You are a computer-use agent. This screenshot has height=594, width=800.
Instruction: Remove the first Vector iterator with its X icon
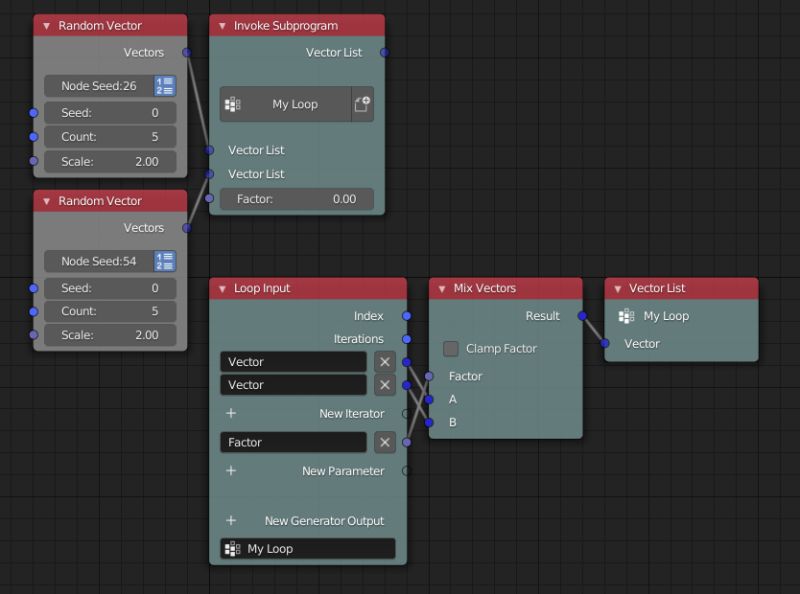pos(384,361)
